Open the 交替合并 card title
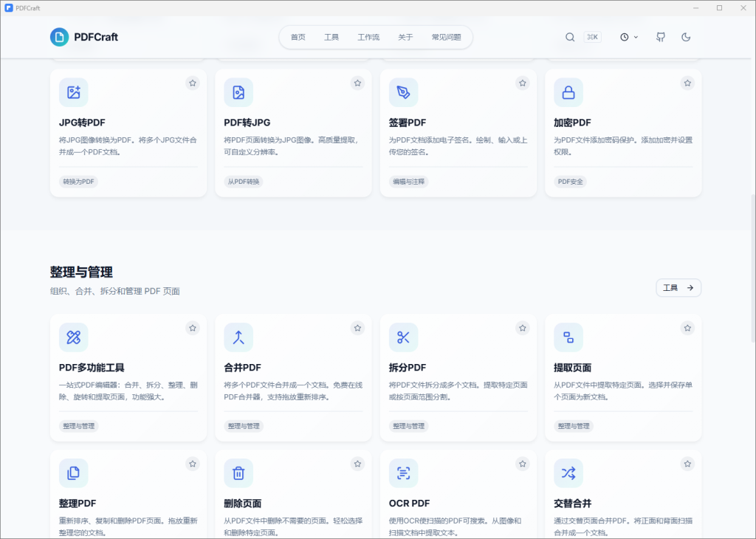The image size is (756, 539). pos(572,504)
